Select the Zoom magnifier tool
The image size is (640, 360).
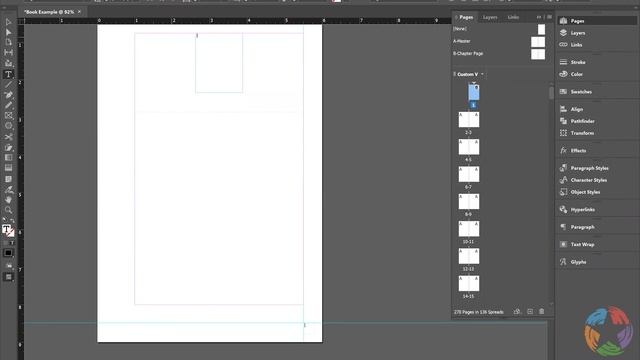[8, 210]
